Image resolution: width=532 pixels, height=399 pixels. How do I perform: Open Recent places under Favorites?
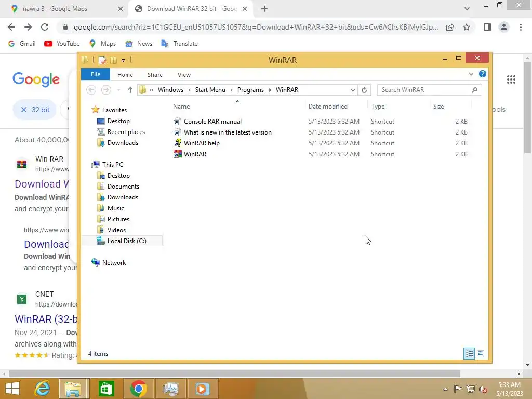pyautogui.click(x=126, y=132)
